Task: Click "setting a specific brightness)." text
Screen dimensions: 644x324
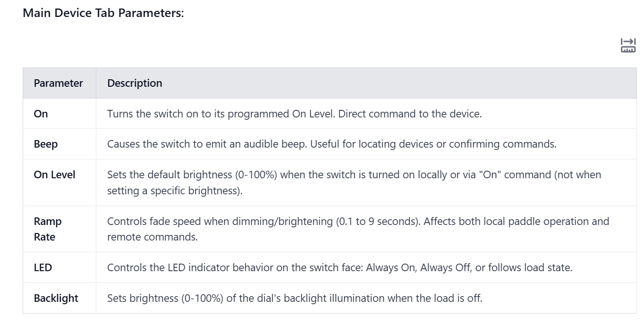Action: 174,191
